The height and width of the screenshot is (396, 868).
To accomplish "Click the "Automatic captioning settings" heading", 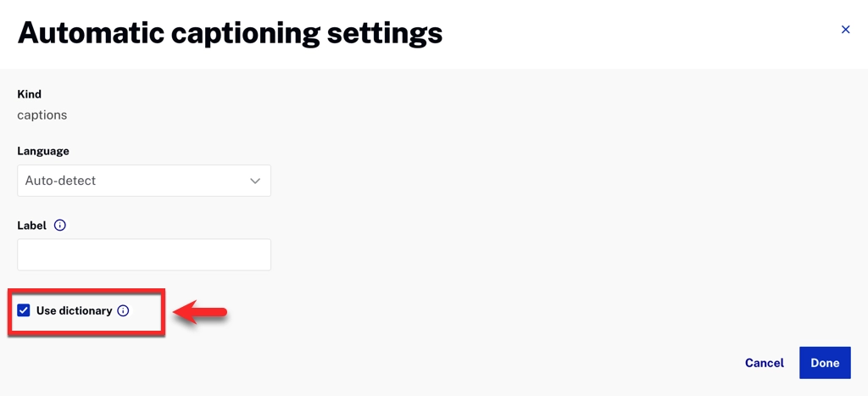I will pyautogui.click(x=230, y=33).
